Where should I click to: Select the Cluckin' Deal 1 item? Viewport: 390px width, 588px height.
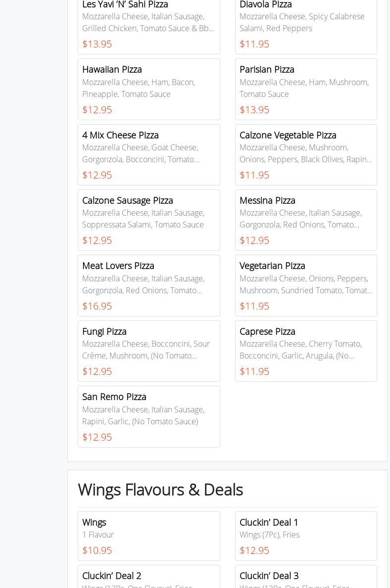click(x=306, y=536)
